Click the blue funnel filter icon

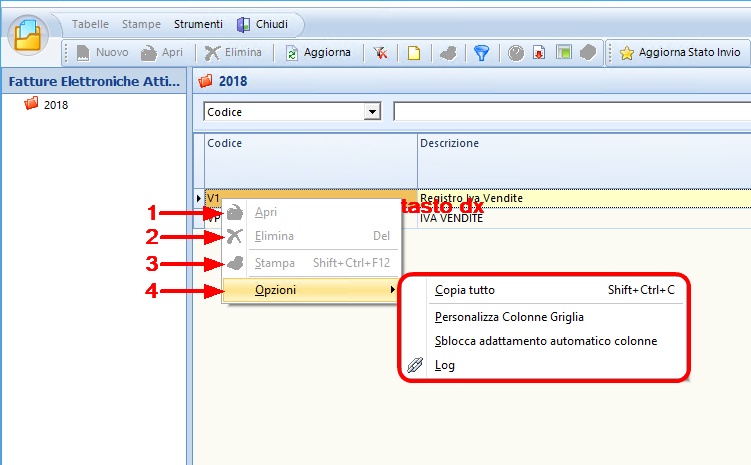click(481, 53)
